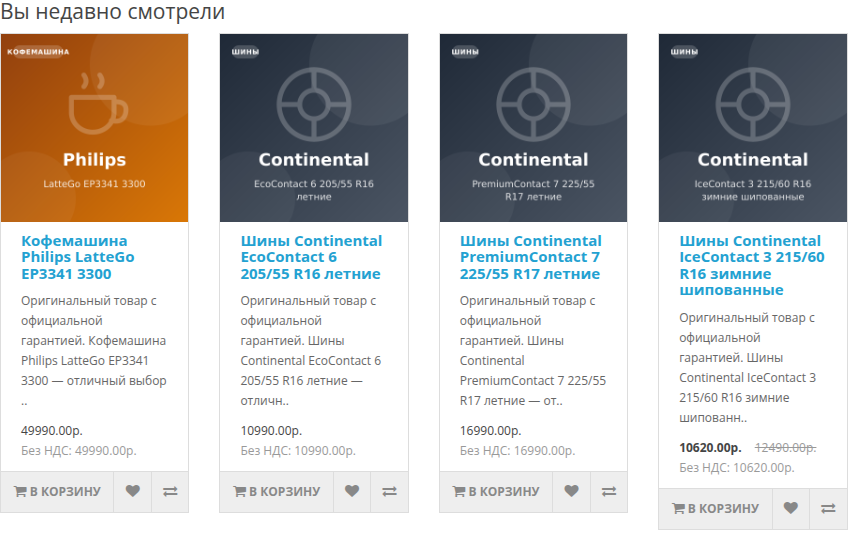Add IceContact 3 tires to cart

[716, 508]
